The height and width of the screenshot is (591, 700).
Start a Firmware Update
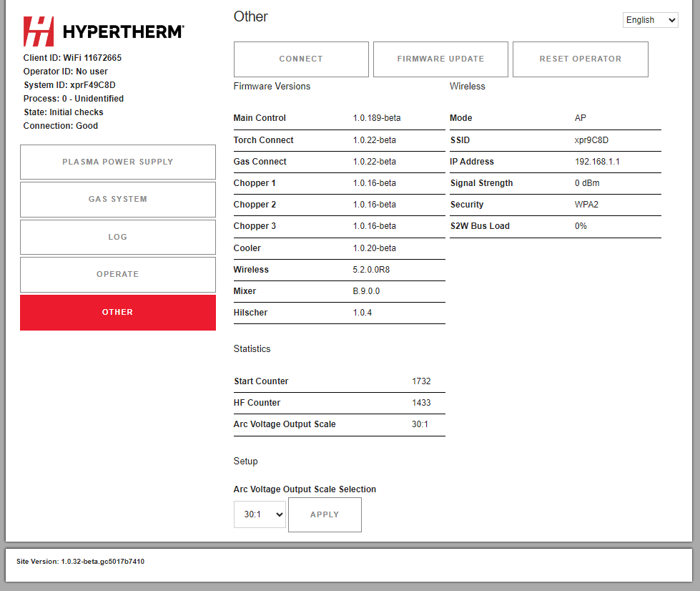440,59
